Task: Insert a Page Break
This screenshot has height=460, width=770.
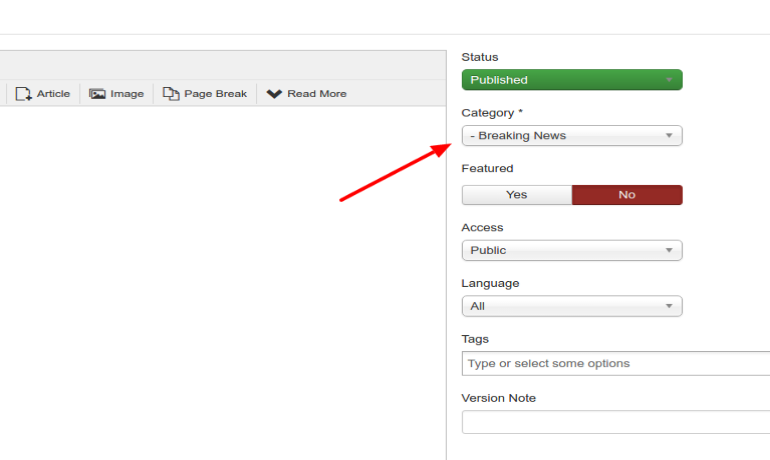Action: (x=205, y=93)
